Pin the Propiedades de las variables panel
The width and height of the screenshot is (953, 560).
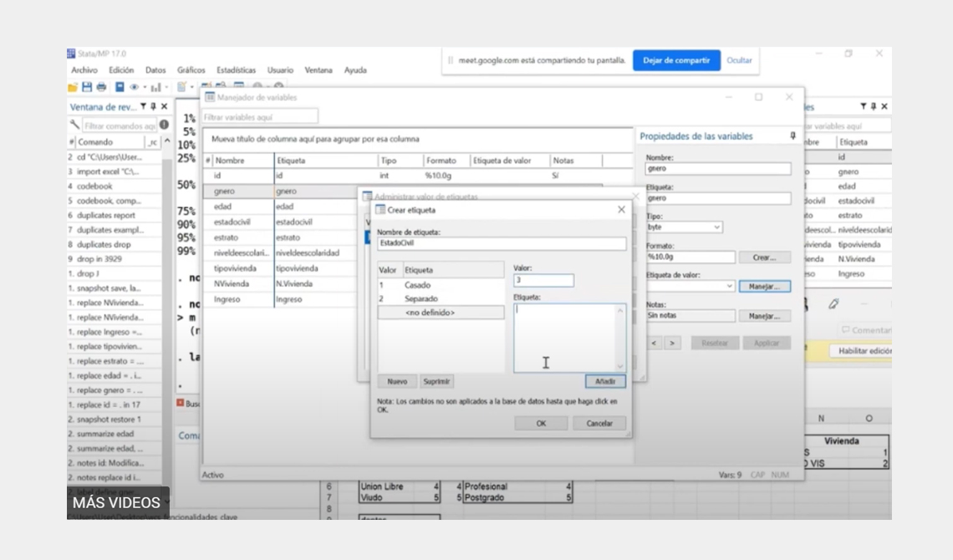(792, 136)
